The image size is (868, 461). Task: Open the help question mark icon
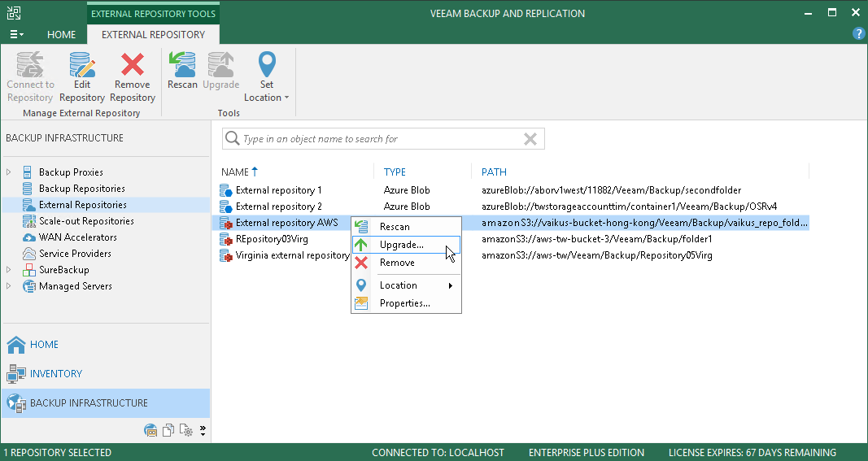point(858,33)
